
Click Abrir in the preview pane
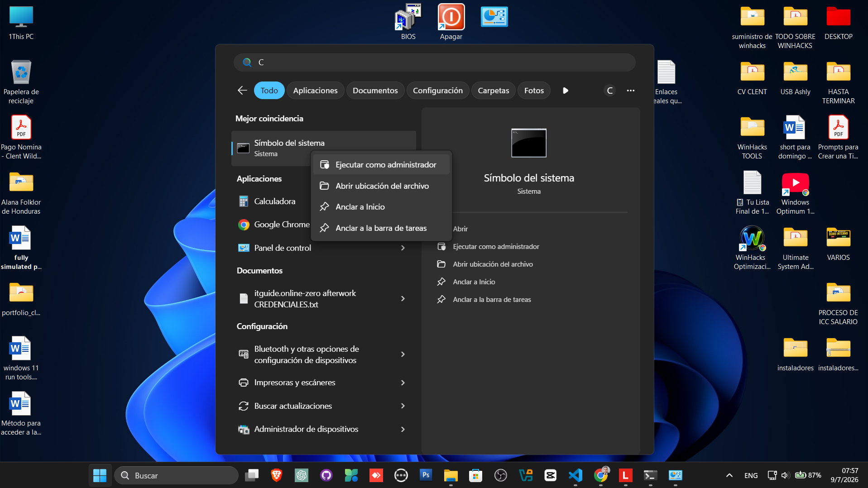[460, 229]
